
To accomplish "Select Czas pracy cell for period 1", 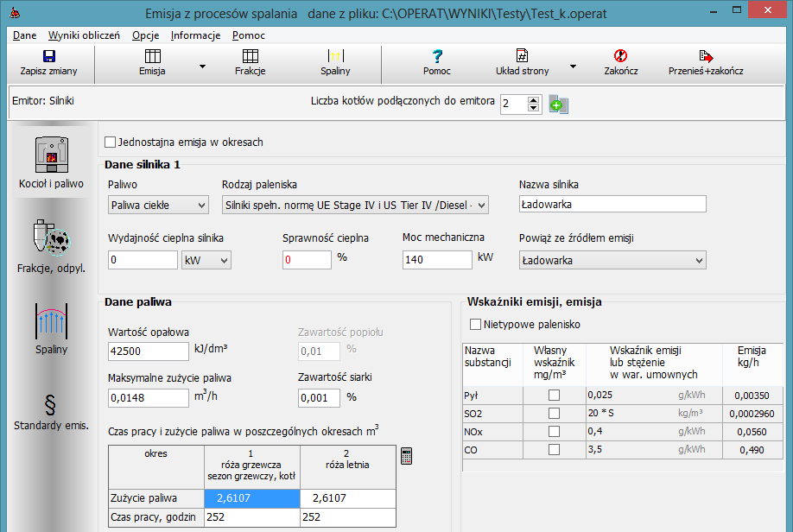I will (252, 517).
